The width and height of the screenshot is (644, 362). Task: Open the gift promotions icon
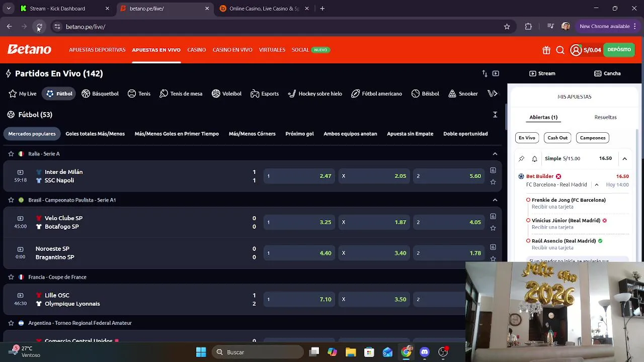click(x=546, y=50)
